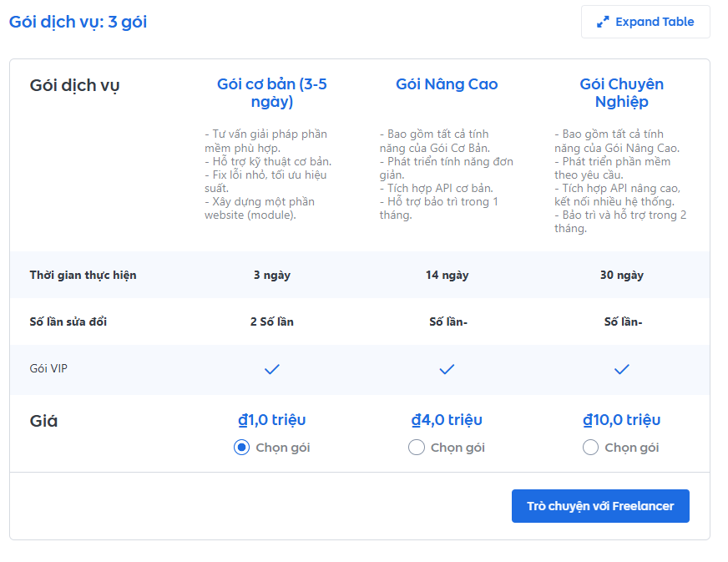Open the Gói Chuyên Nghiệp heading
Screen dimensions: 728x562
pyautogui.click(x=621, y=93)
